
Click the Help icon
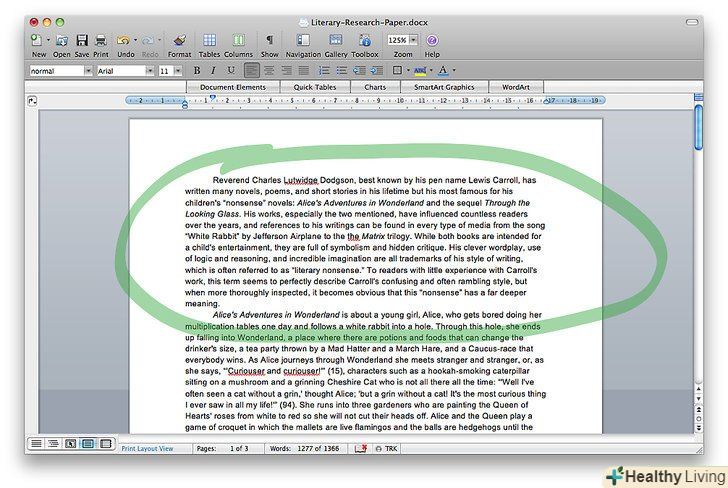(432, 40)
